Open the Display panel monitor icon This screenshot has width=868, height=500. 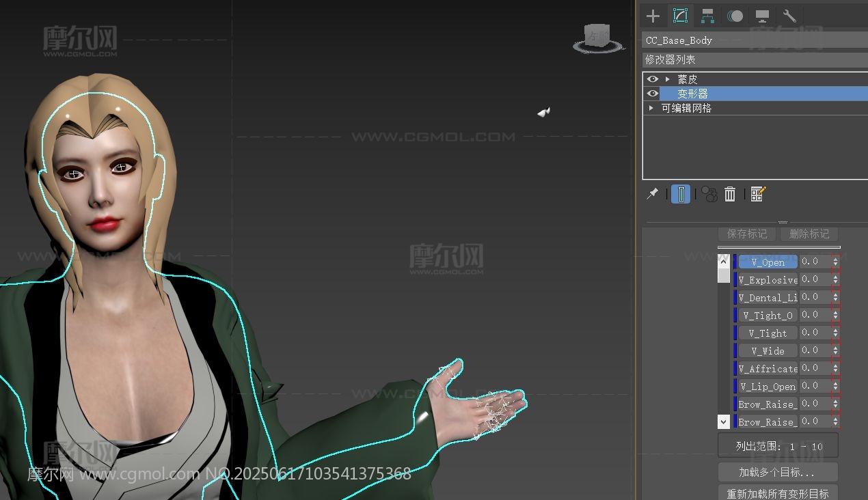point(762,16)
